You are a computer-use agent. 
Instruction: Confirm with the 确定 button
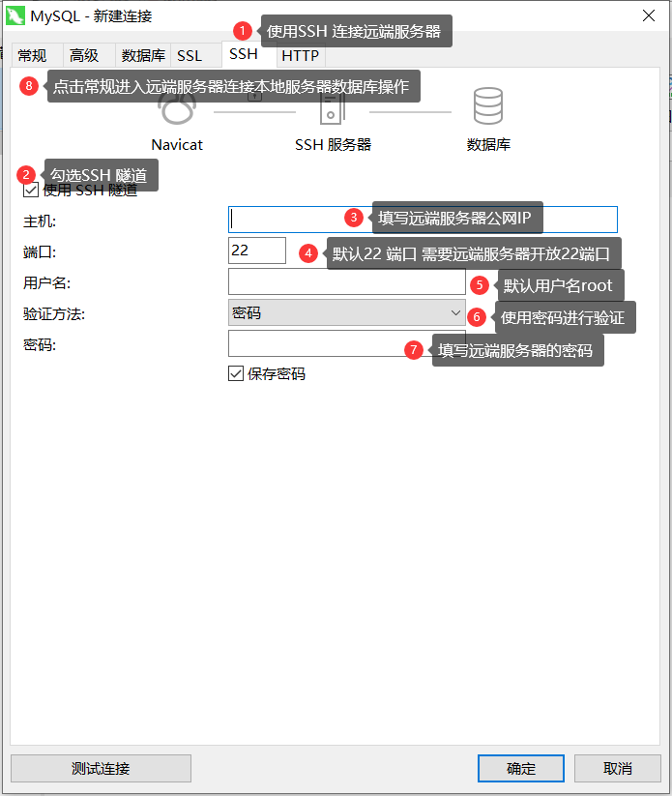[521, 768]
